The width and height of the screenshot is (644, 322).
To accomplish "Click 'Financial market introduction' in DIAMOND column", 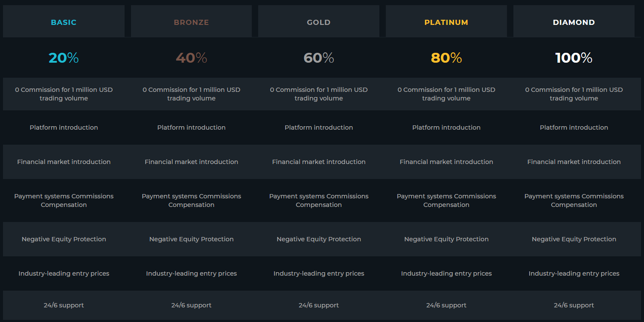I will tap(574, 162).
